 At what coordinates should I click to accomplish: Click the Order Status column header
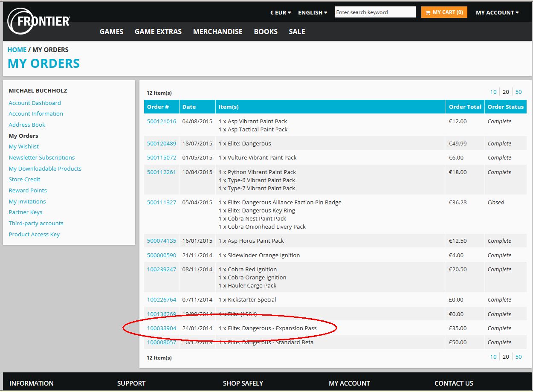506,107
